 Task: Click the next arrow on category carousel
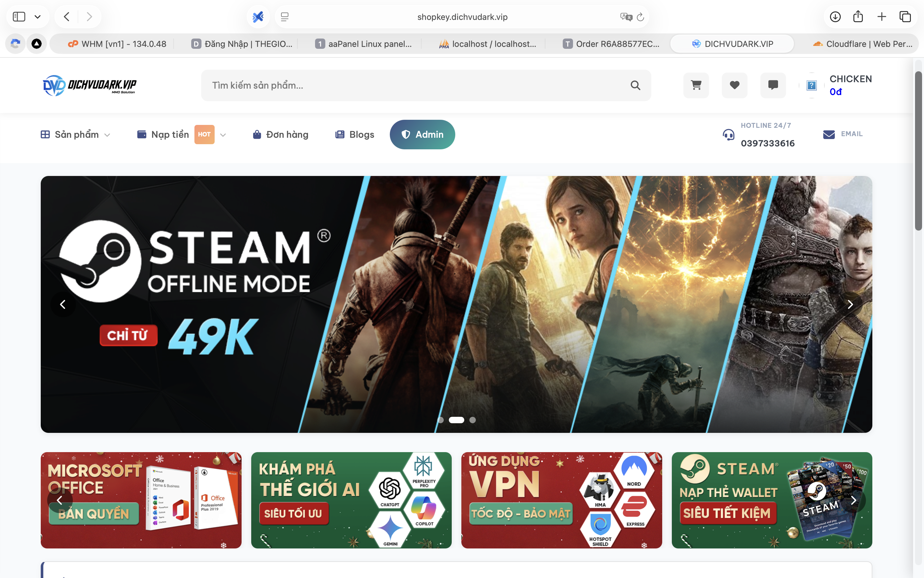853,500
